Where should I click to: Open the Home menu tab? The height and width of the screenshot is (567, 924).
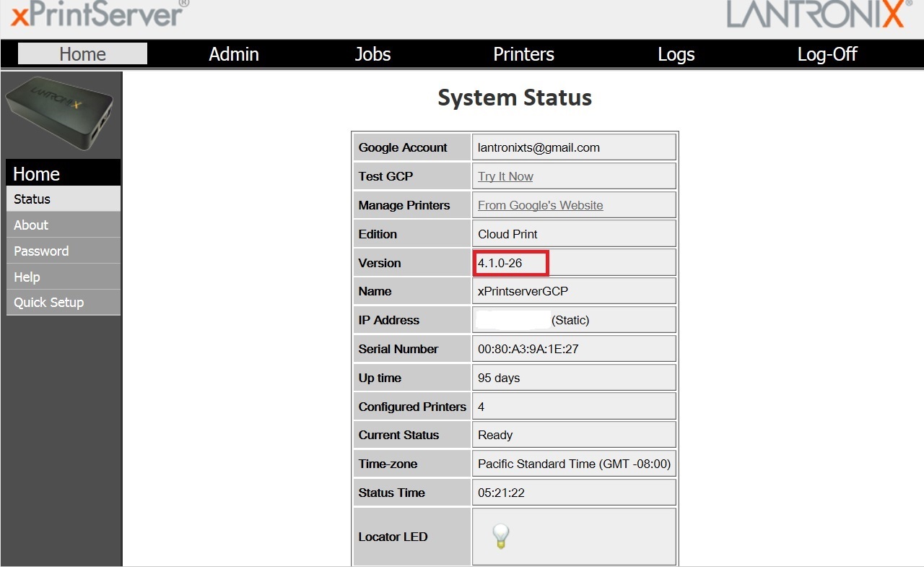click(82, 54)
